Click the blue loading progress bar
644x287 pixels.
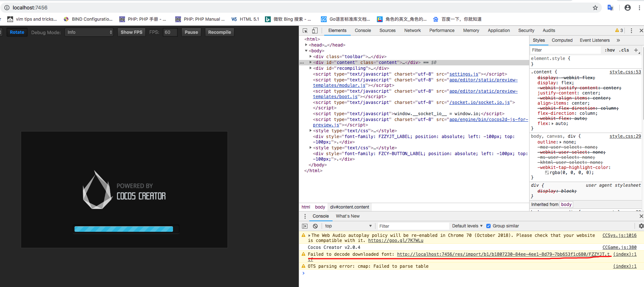click(124, 229)
